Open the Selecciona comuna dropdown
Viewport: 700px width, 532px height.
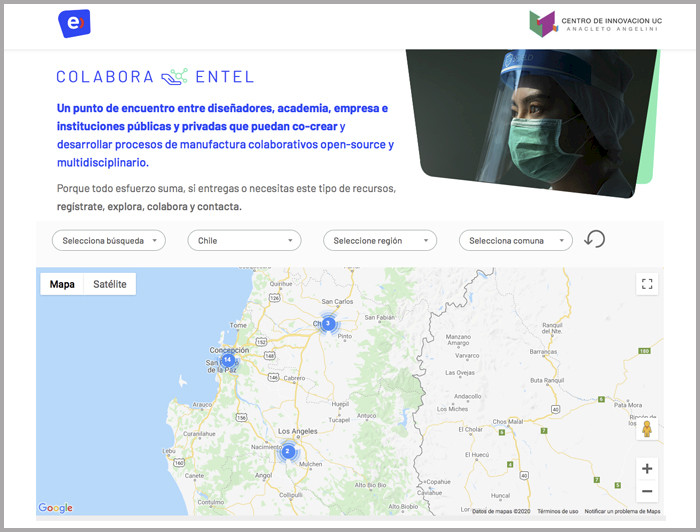515,240
